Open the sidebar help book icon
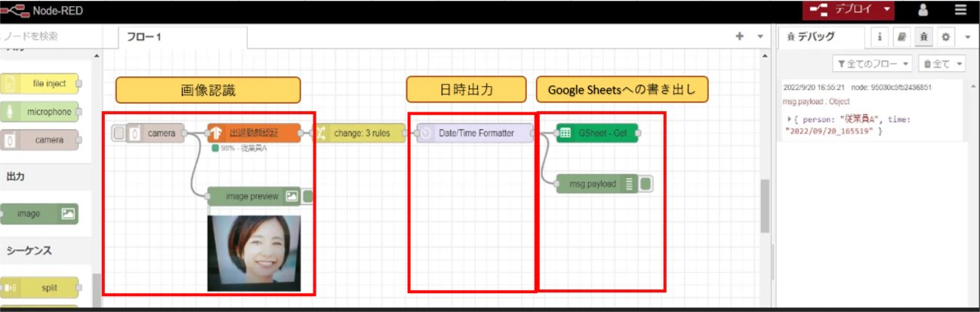 901,36
